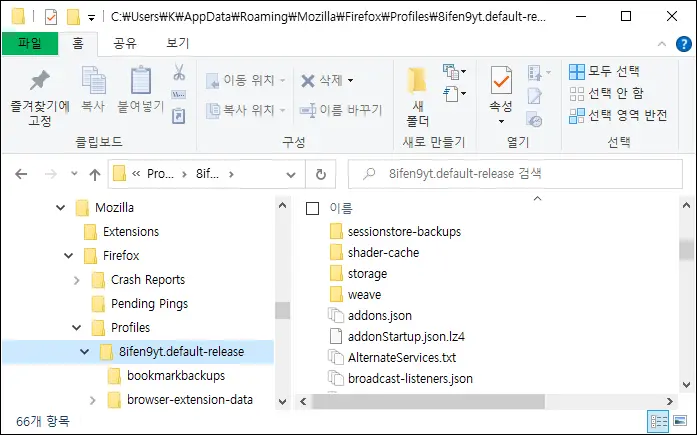The image size is (697, 435).
Task: Click the Paste (붙여넣기) clipboard icon
Action: tap(141, 80)
